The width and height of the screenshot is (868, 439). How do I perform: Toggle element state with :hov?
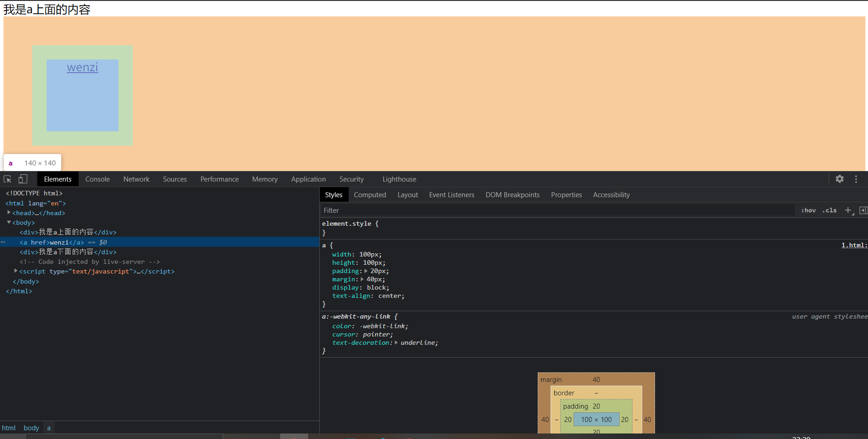808,211
